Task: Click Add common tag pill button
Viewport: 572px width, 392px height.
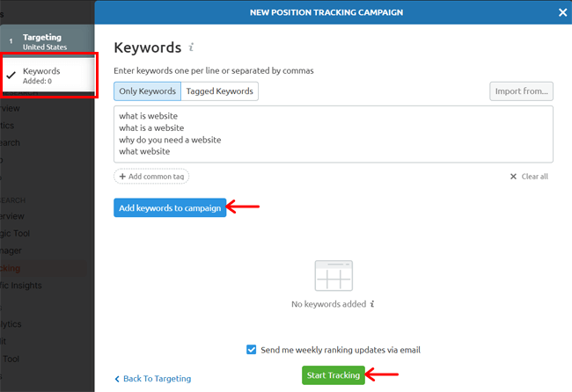Action: [151, 177]
